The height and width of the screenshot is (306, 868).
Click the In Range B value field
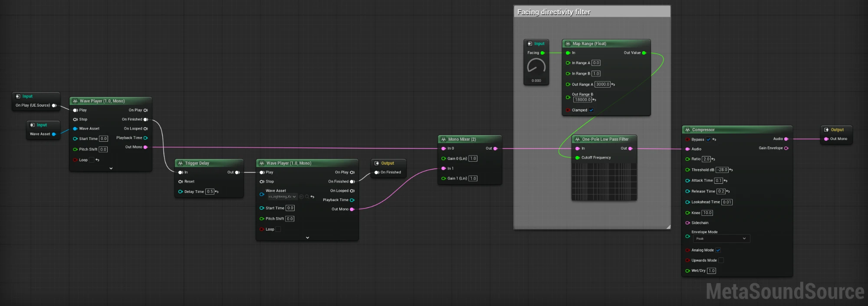tap(596, 74)
